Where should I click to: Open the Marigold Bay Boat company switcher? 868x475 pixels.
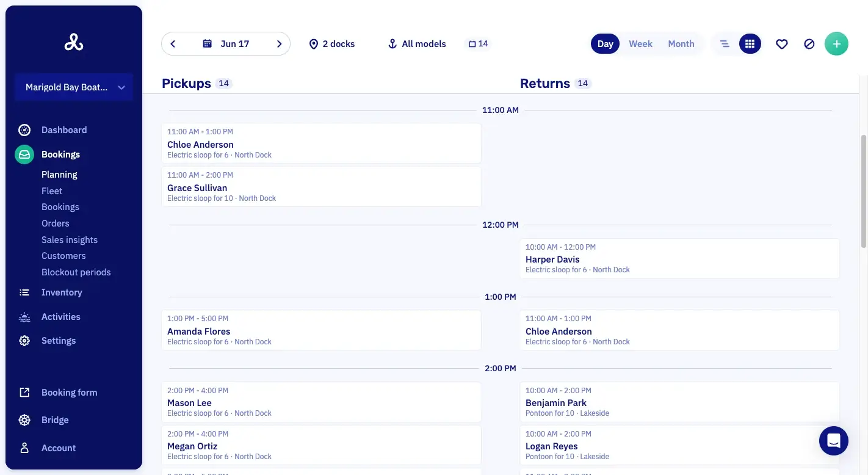[x=74, y=87]
